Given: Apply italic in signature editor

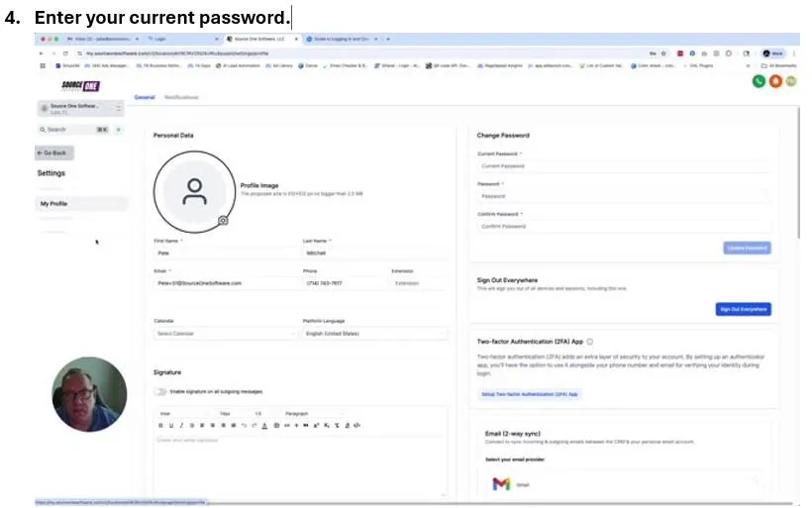Looking at the screenshot, I should pyautogui.click(x=181, y=425).
